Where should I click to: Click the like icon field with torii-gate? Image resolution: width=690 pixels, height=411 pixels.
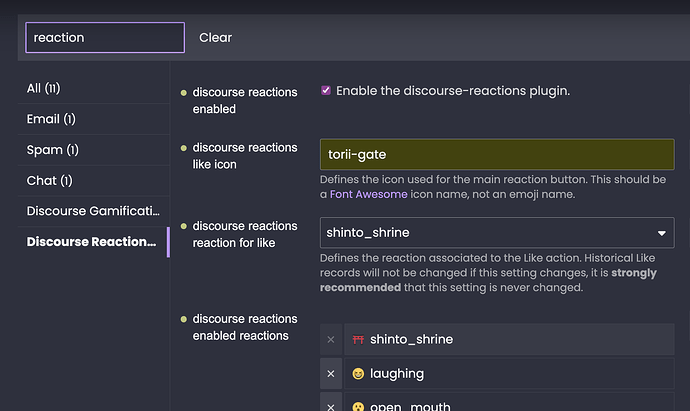[x=497, y=154]
